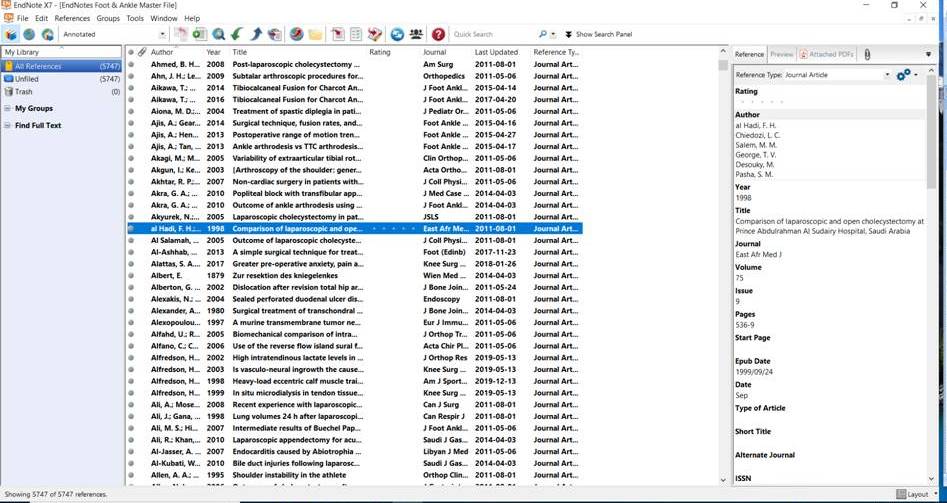The width and height of the screenshot is (947, 503).
Task: Open EndNote Help question mark icon
Action: point(438,34)
